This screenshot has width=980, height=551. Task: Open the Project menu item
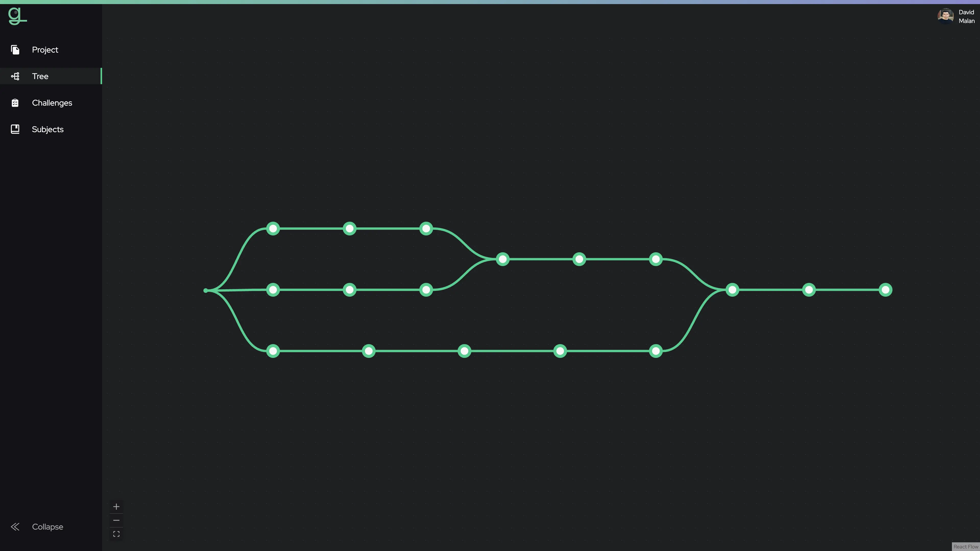(x=45, y=49)
